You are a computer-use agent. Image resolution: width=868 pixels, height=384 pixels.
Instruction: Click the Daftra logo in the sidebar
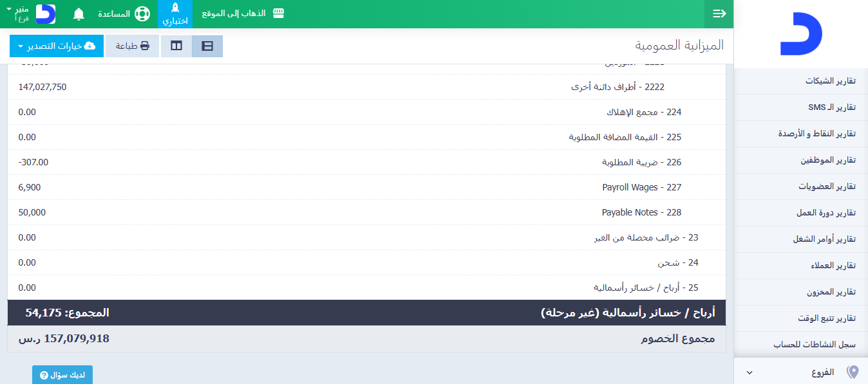(800, 34)
